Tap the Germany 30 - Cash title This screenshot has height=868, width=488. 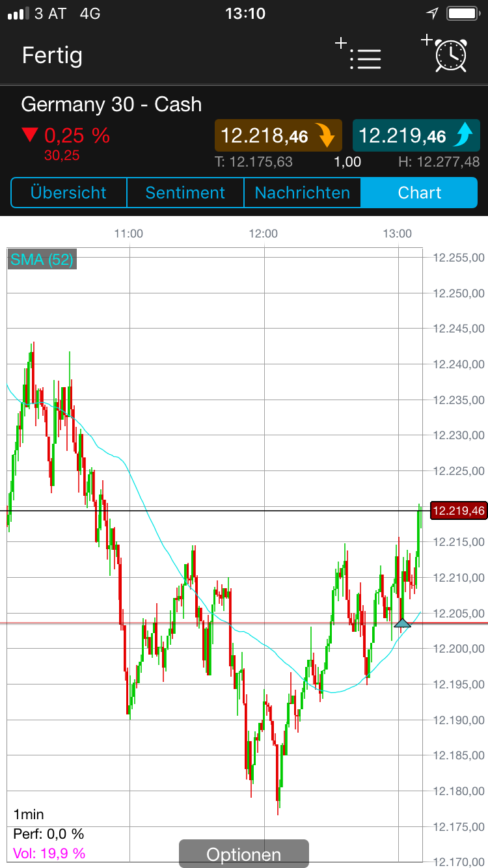[x=111, y=104]
